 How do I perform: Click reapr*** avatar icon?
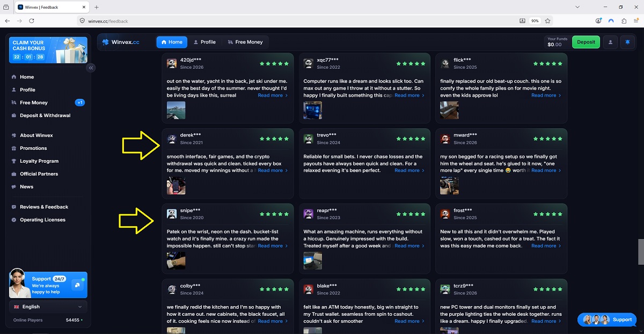309,214
